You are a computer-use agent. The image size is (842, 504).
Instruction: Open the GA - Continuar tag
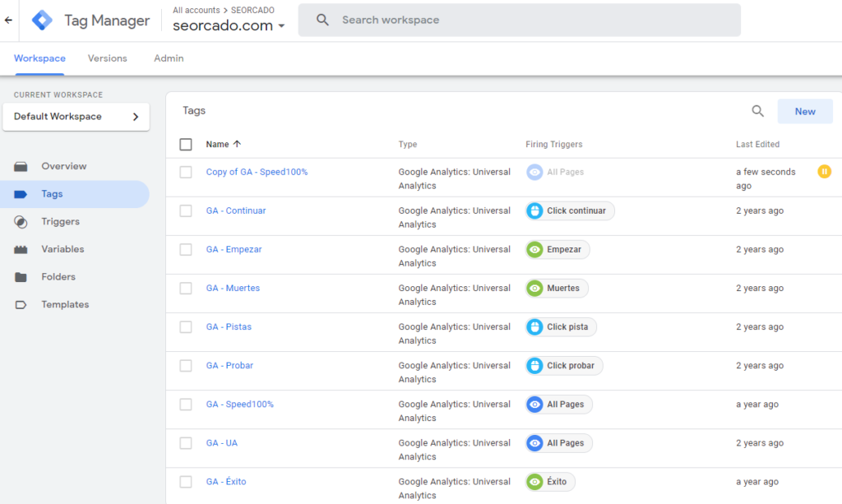236,211
